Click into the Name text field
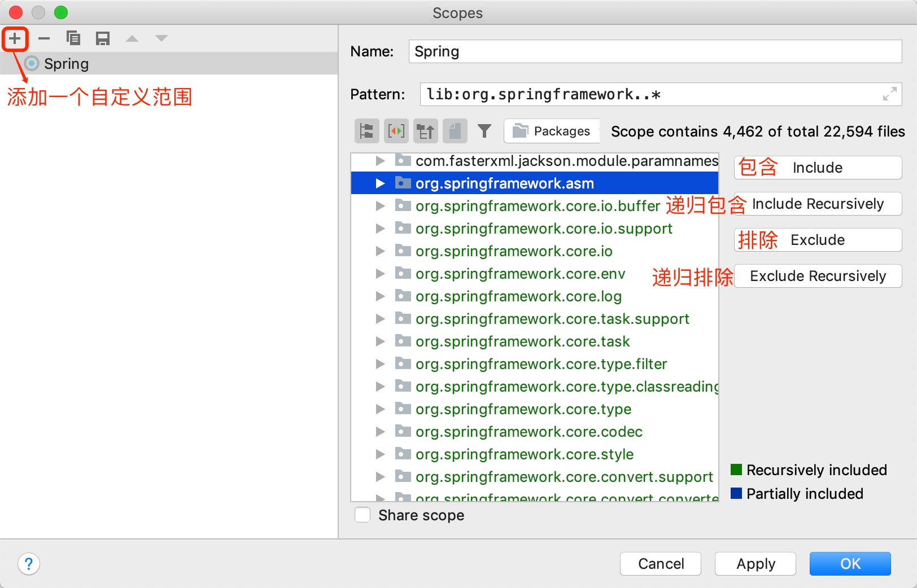Image resolution: width=917 pixels, height=588 pixels. pyautogui.click(x=655, y=51)
